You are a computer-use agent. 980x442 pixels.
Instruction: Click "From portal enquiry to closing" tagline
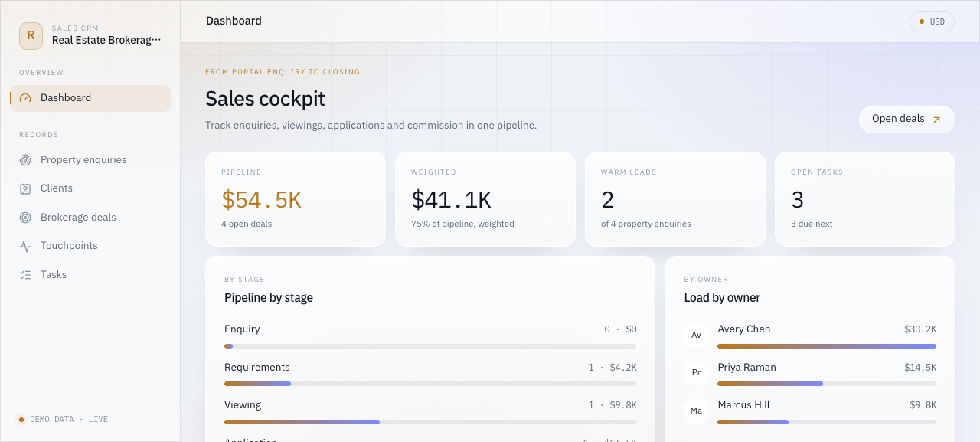pos(283,72)
